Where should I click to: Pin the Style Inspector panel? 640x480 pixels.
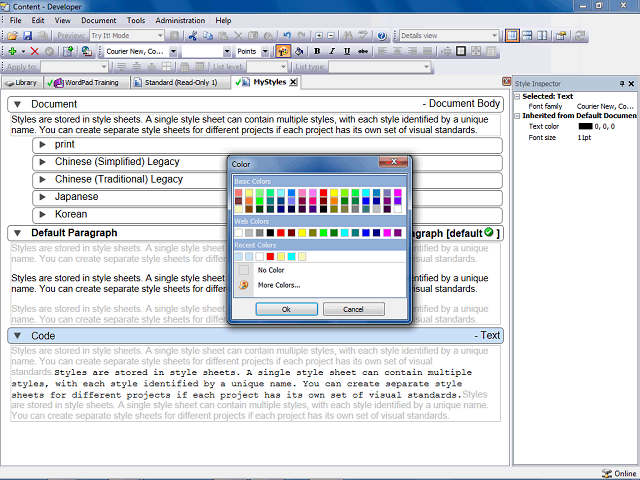coord(622,84)
